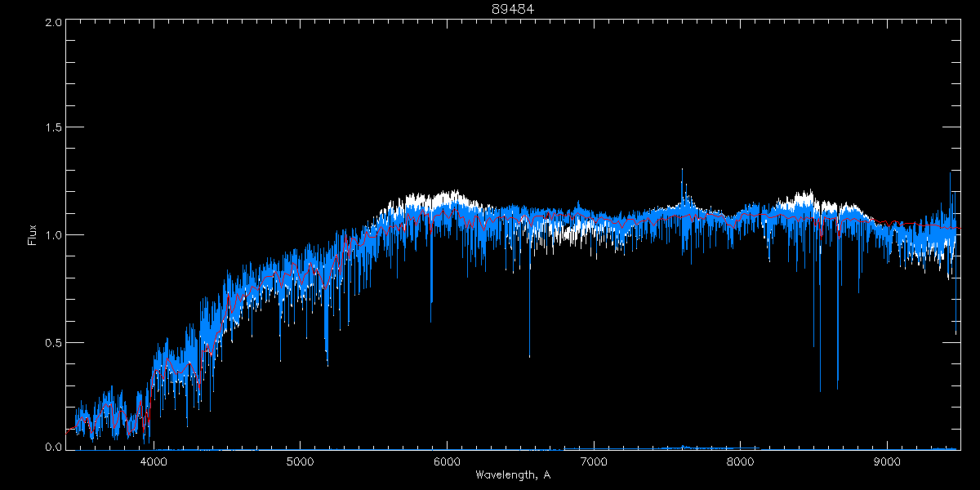
Task: Click the Flux y-axis label
Action: click(33, 235)
